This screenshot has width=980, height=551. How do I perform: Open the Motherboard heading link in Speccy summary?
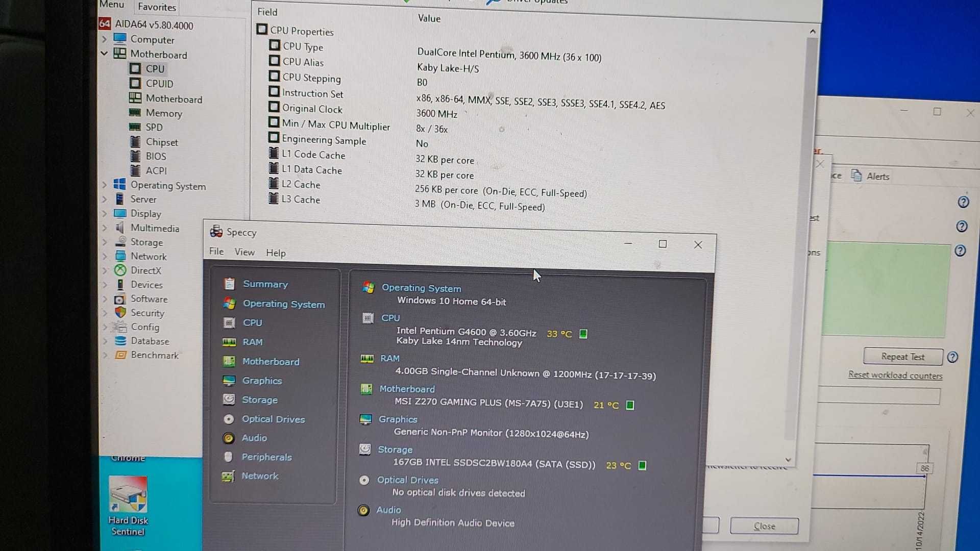[x=407, y=389]
